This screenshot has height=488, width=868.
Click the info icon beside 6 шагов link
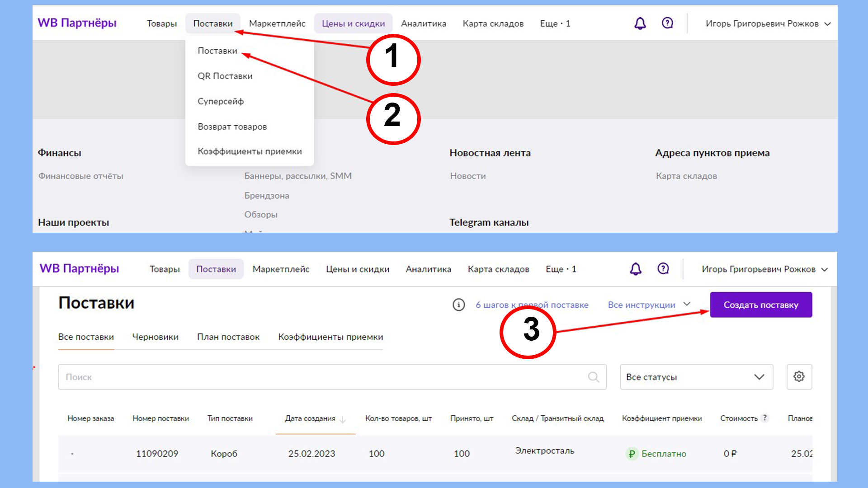(458, 305)
